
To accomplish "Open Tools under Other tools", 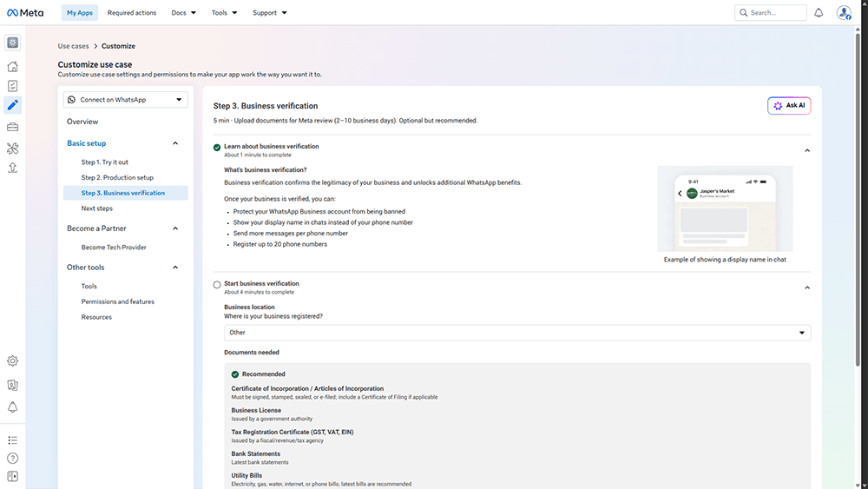I will tap(89, 287).
